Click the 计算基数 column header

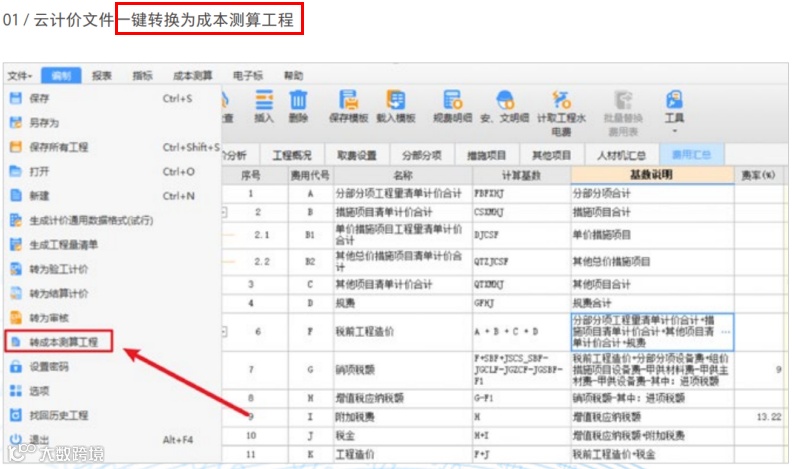click(521, 175)
